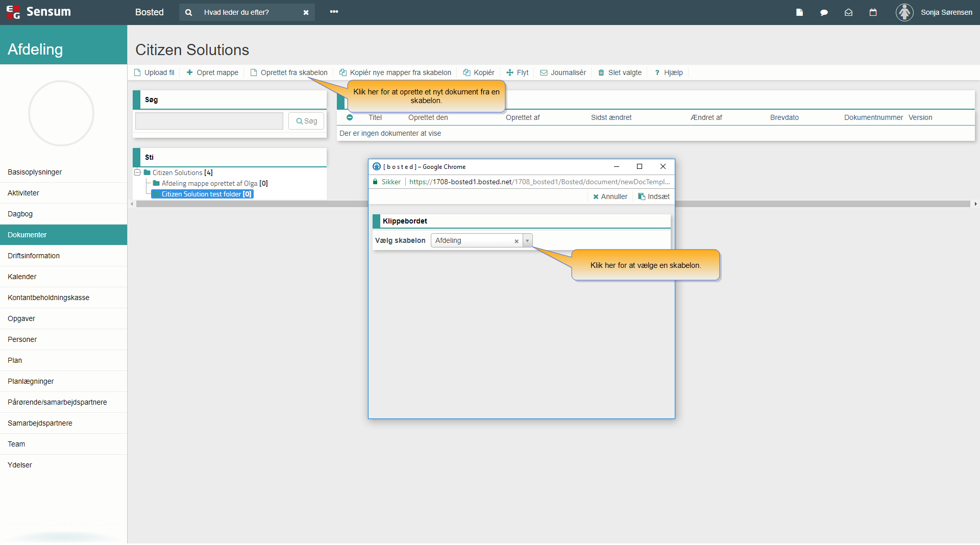Collapse the Citizen Solutions tree node
980x545 pixels.
pos(137,172)
